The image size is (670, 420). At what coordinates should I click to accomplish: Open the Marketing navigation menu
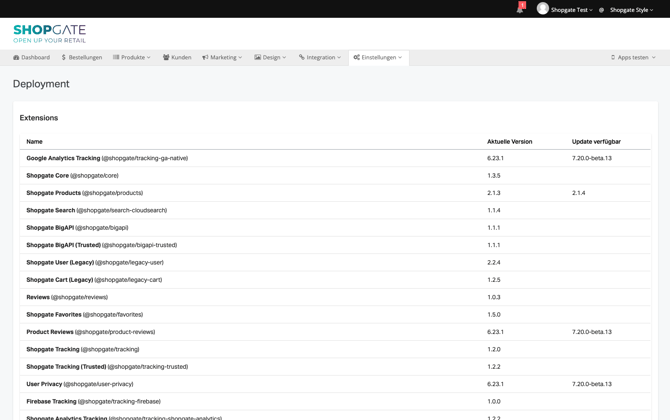point(222,57)
